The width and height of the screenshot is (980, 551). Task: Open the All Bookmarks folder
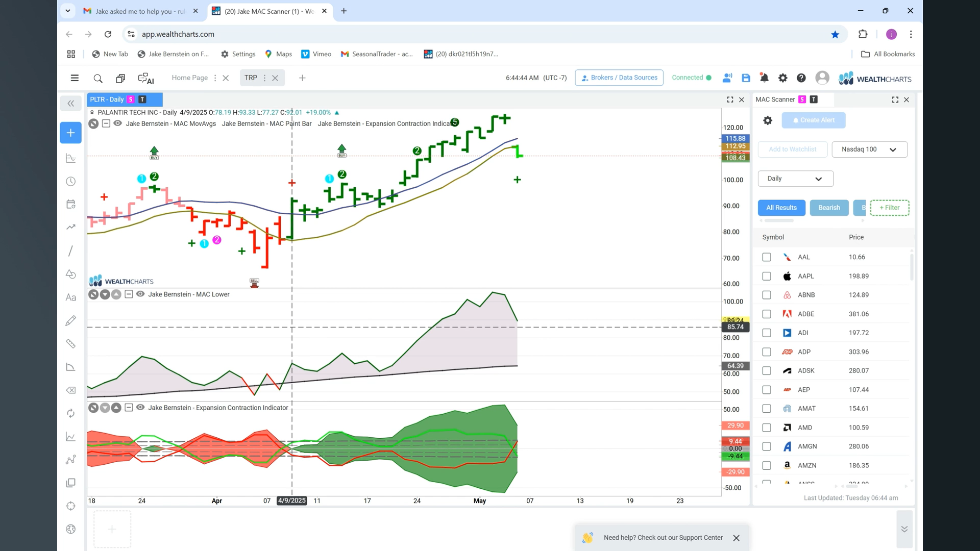pyautogui.click(x=888, y=54)
